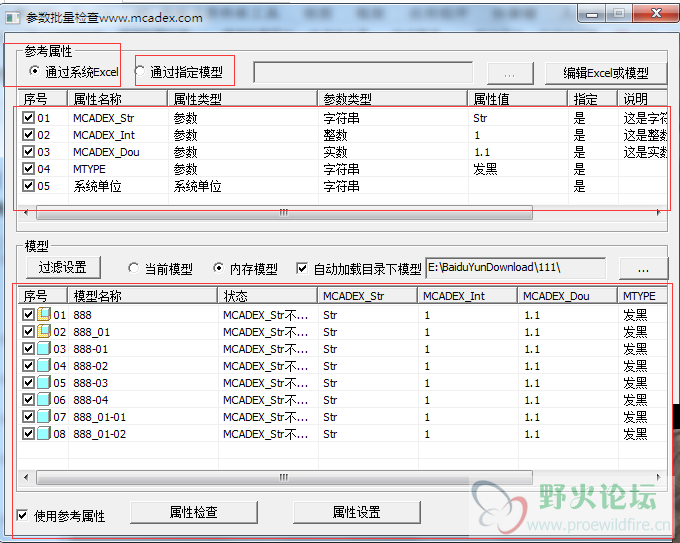The image size is (680, 543).
Task: Click the assembly icon for model 888_01
Action: point(44,331)
